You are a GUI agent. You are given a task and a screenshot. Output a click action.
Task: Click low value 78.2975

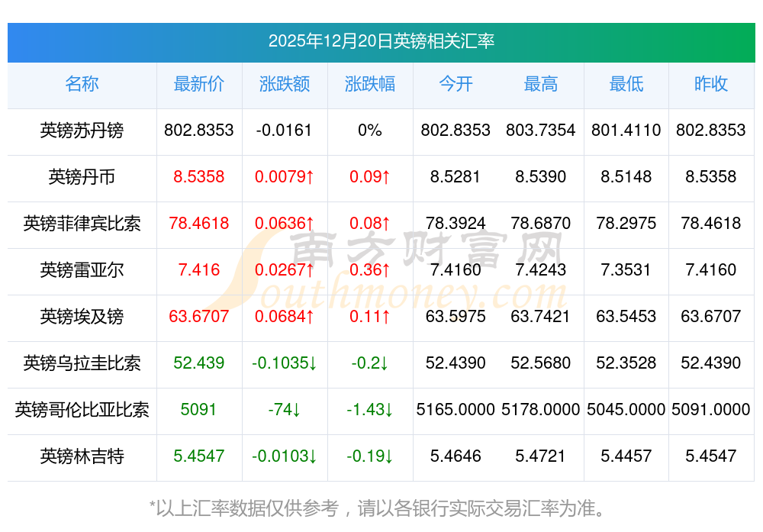pyautogui.click(x=626, y=224)
